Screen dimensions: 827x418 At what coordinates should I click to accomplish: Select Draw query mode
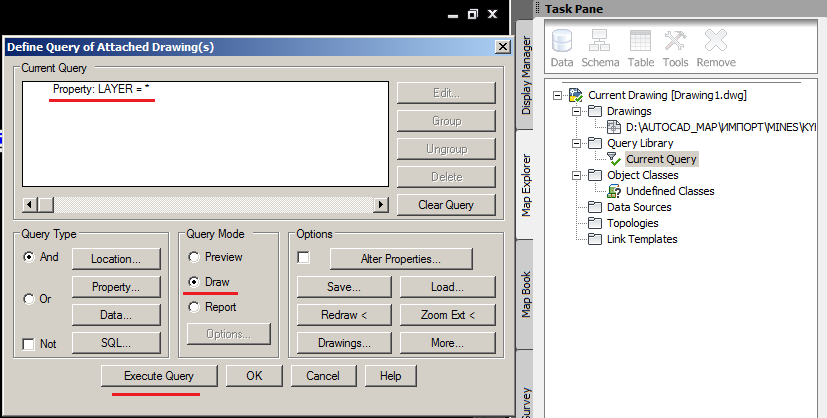[194, 282]
